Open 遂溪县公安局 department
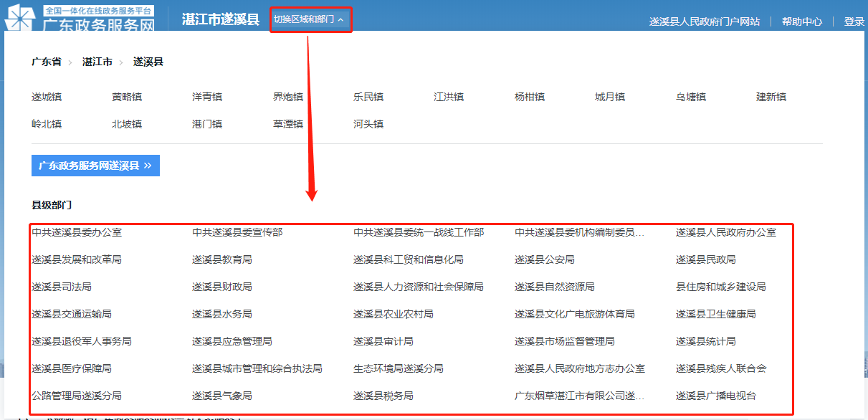This screenshot has width=868, height=420. point(544,259)
